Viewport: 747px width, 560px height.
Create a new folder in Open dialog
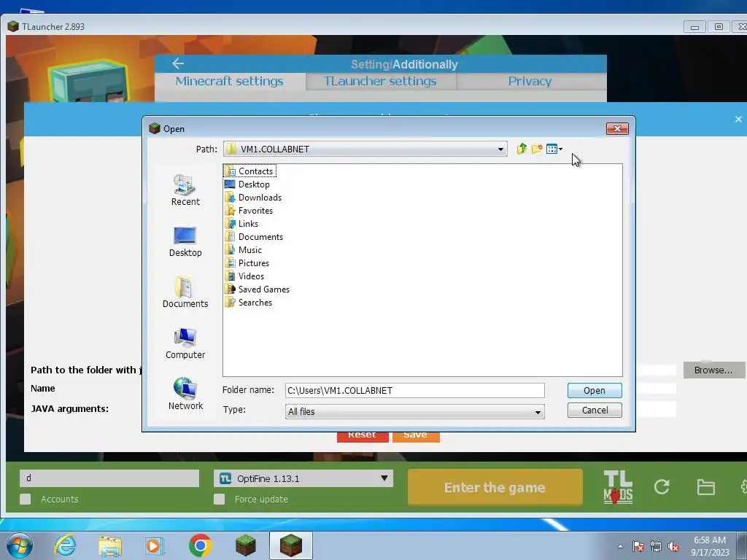click(537, 149)
